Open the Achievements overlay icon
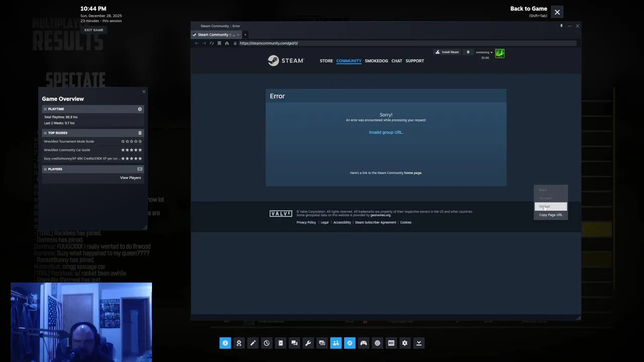The height and width of the screenshot is (362, 644). [x=239, y=343]
